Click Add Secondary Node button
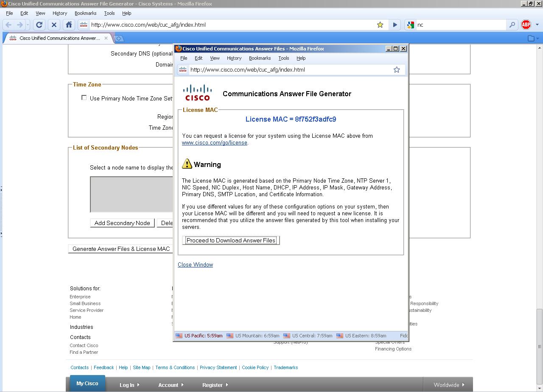This screenshot has height=392, width=543. [x=122, y=223]
